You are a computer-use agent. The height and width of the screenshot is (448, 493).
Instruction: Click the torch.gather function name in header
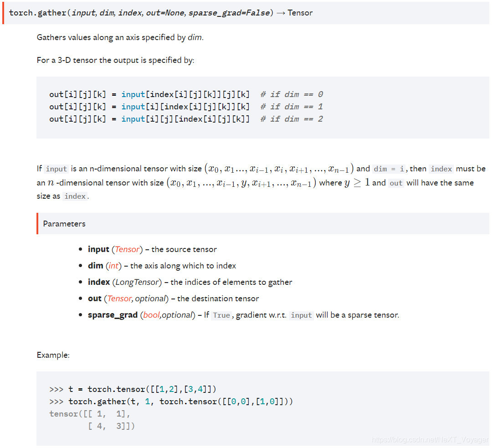[x=38, y=13]
